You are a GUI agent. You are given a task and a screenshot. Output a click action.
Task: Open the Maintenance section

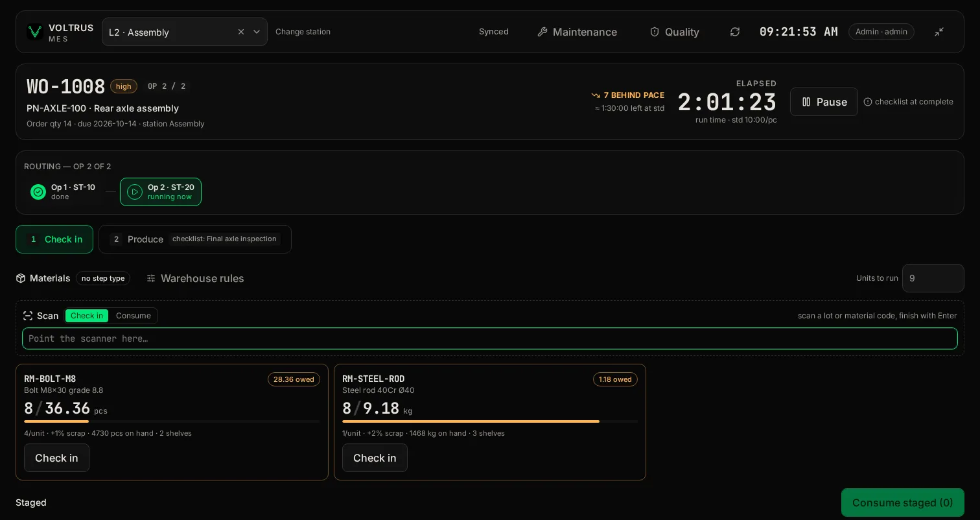click(577, 32)
